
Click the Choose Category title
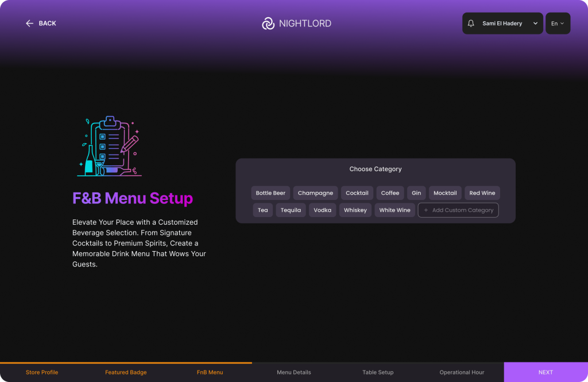(376, 169)
